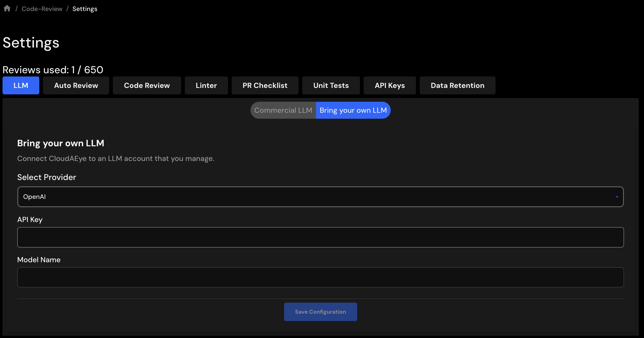Open the API Keys tab
644x338 pixels.
pos(390,85)
